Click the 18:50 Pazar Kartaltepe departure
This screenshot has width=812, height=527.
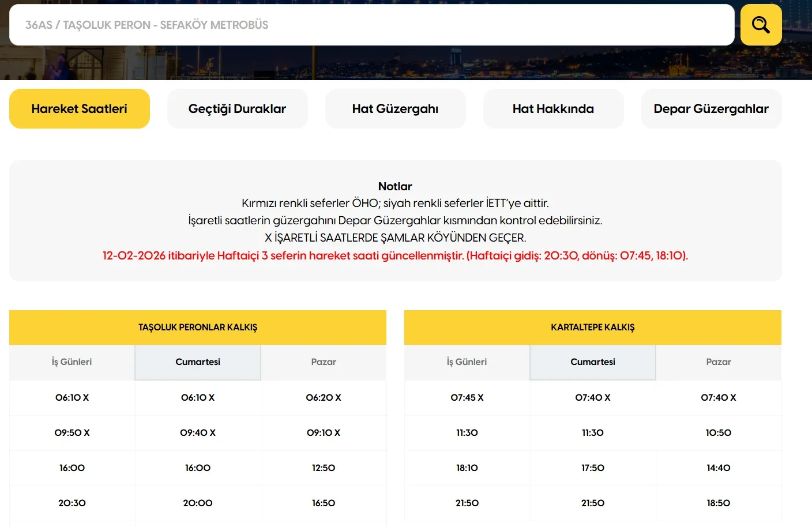click(719, 503)
